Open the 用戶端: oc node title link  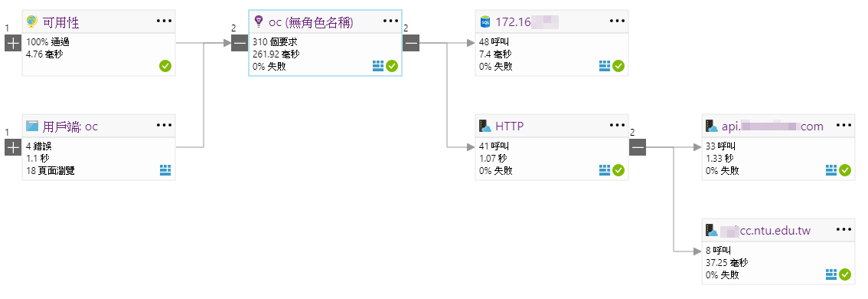point(70,127)
